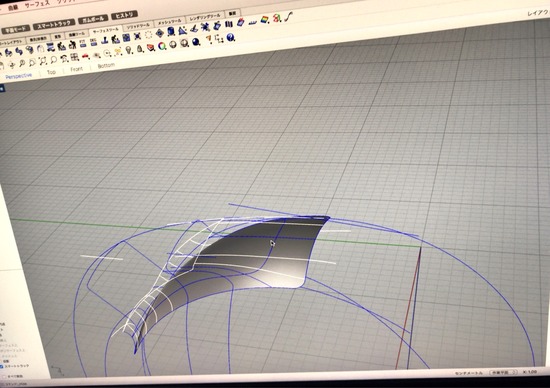Click the zoom extents magnifier icon

click(x=43, y=61)
